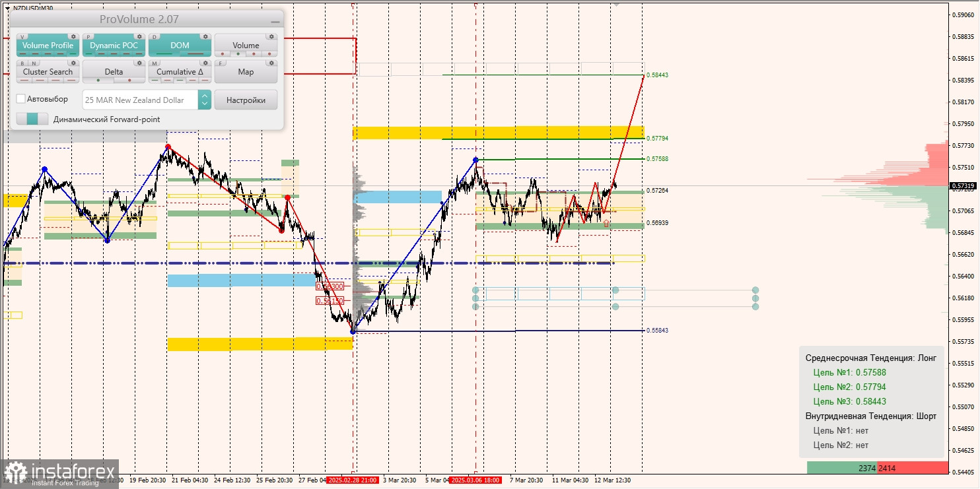Open settings gear on Dynamic POC button
This screenshot has width=980, height=489.
tap(139, 36)
